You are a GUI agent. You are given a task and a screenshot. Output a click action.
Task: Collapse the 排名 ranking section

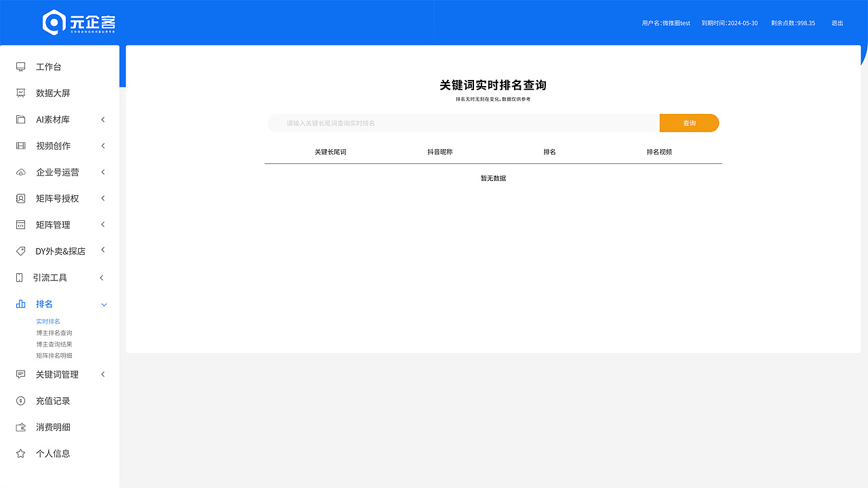[x=60, y=304]
